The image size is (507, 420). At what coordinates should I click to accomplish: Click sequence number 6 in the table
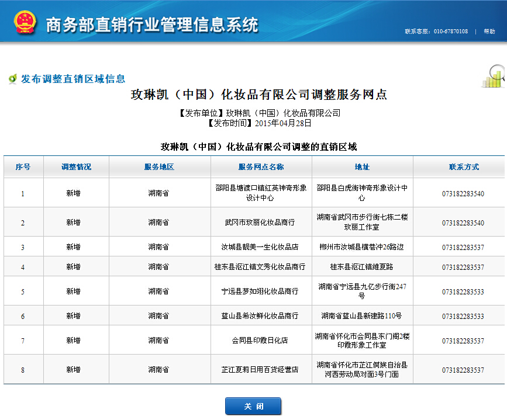click(x=23, y=316)
